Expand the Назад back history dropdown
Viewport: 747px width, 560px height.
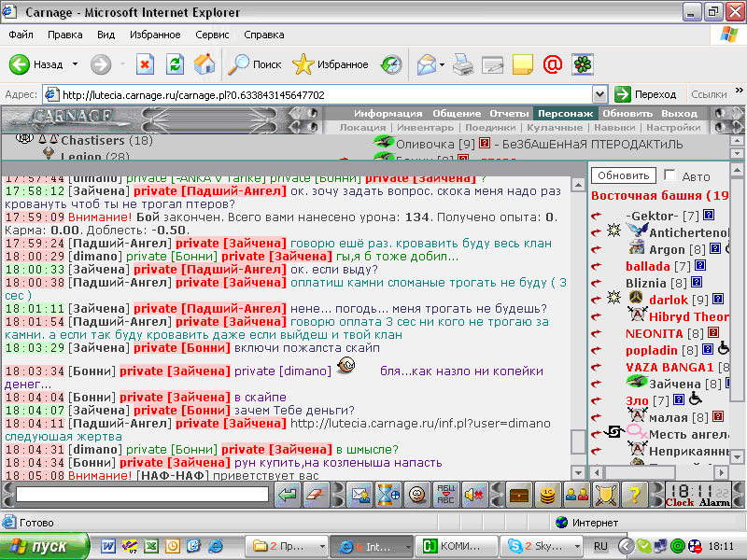(x=75, y=64)
